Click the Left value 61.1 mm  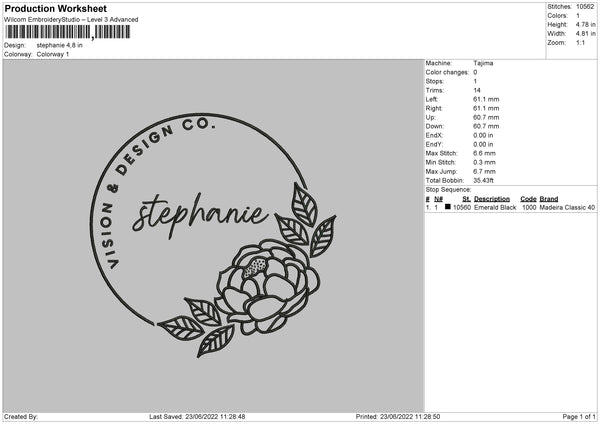(x=486, y=99)
